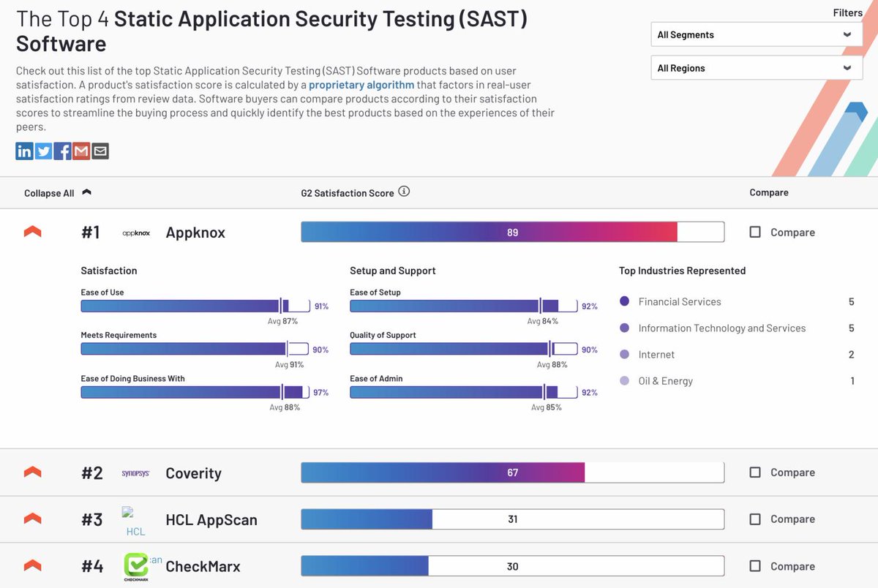Click the Coverity satisfaction score bar showing 67

(x=512, y=472)
